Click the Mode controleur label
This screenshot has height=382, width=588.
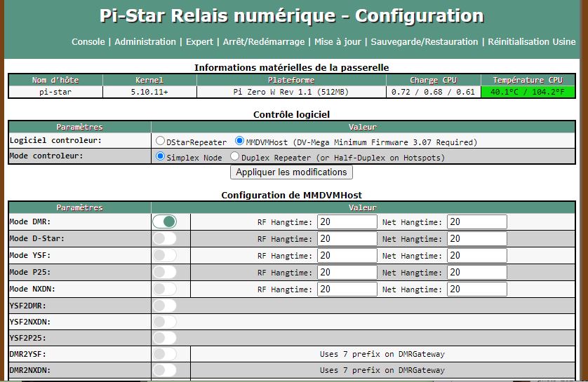[x=46, y=156]
